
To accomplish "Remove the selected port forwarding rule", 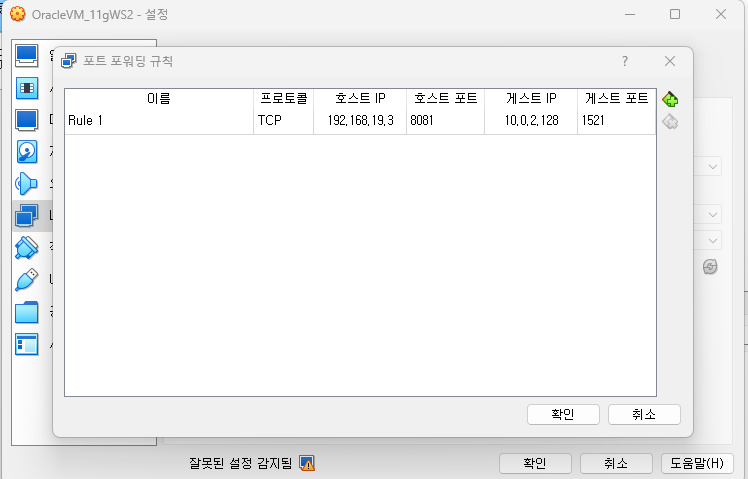I will (670, 122).
